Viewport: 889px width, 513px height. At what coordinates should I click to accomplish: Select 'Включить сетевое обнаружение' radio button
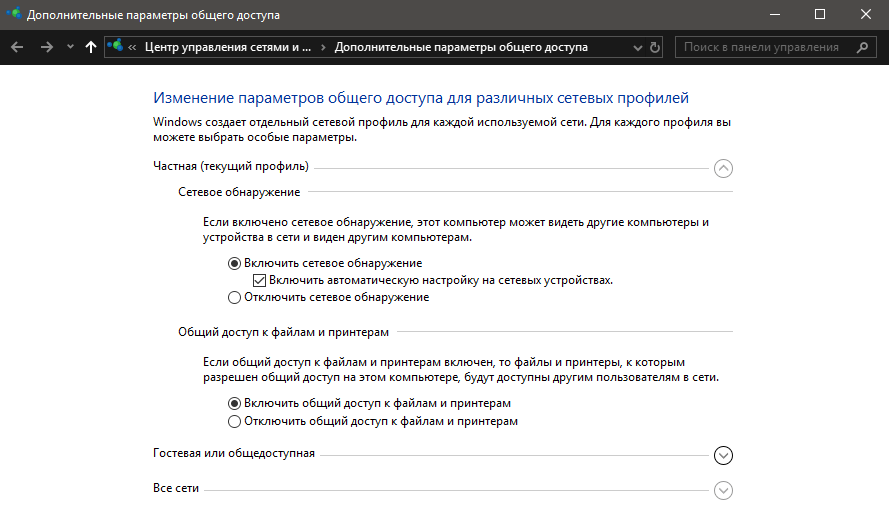coord(234,263)
